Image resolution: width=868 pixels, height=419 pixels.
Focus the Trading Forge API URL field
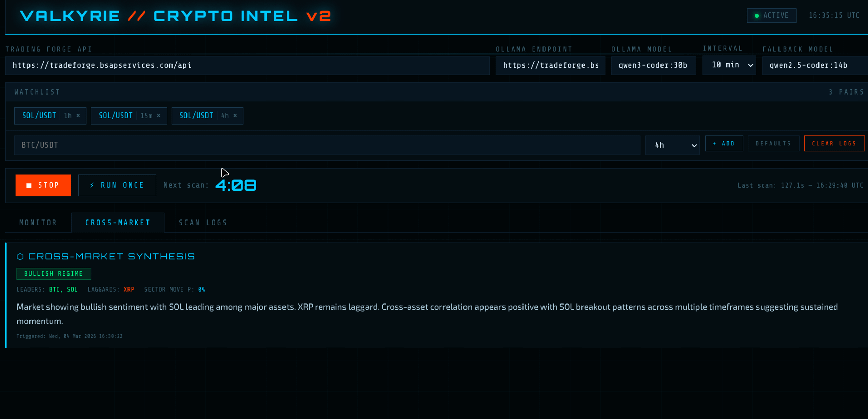(x=247, y=65)
